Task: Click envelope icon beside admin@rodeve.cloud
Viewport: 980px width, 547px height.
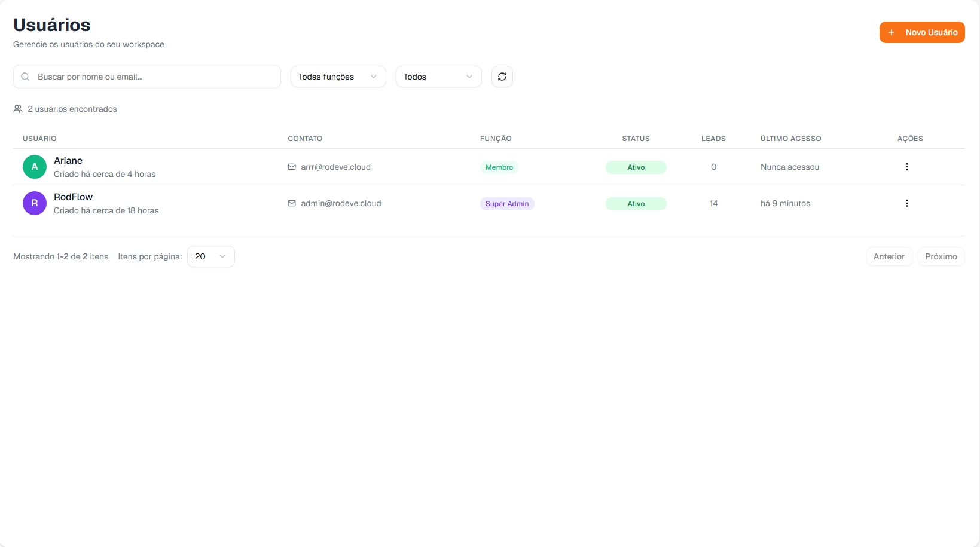Action: click(x=292, y=203)
